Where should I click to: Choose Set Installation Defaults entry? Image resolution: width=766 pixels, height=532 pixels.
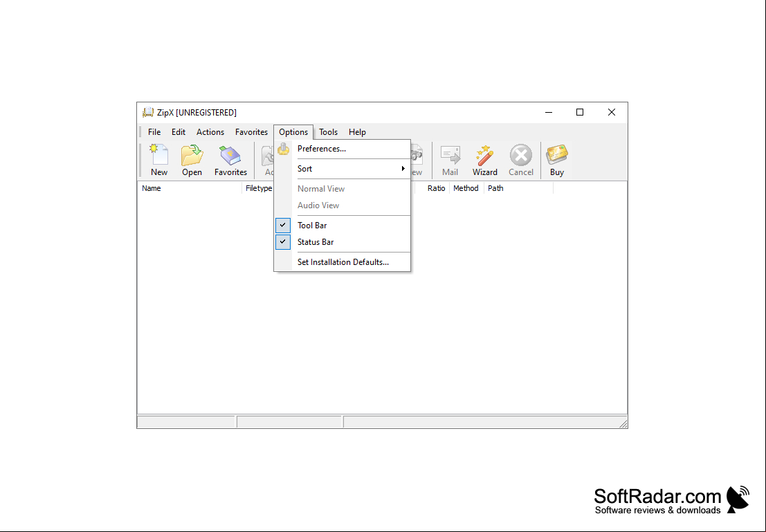tap(342, 262)
